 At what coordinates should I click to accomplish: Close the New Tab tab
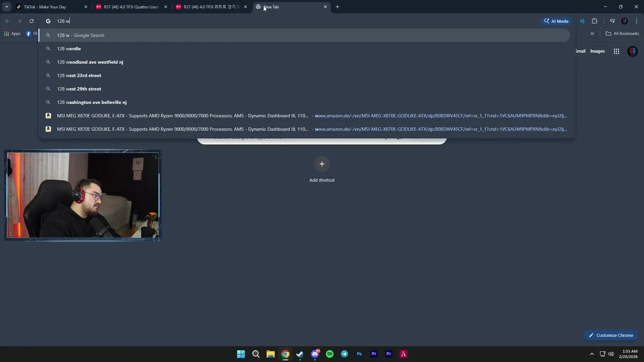click(x=325, y=7)
